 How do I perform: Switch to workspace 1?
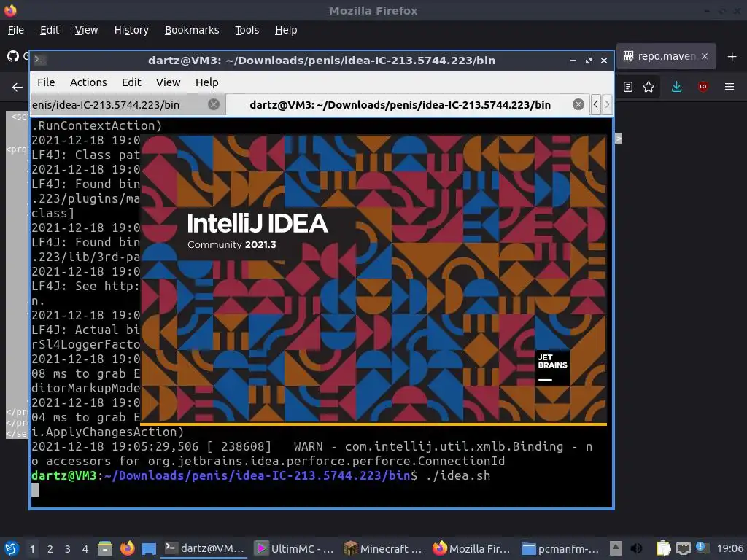click(32, 549)
